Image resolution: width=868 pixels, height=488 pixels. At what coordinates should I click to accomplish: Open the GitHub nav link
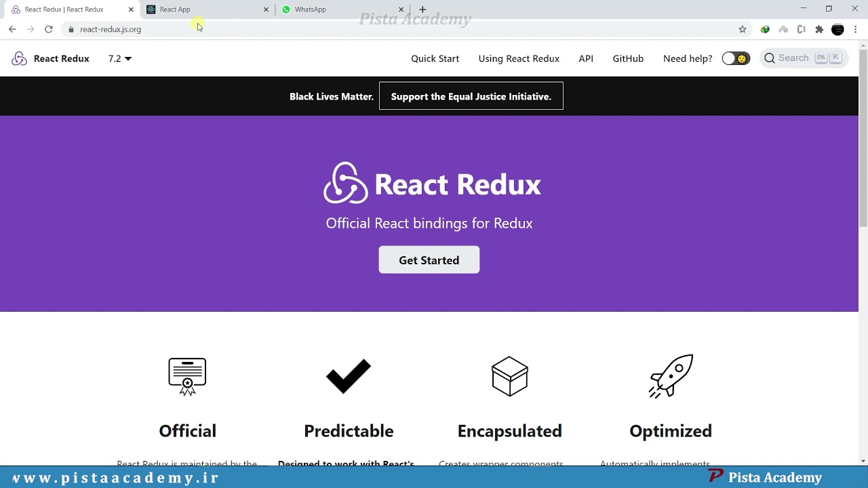628,58
